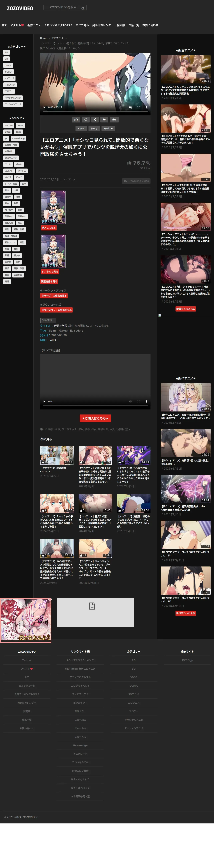Play the main video
This screenshot has height=868, width=214.
44,107
